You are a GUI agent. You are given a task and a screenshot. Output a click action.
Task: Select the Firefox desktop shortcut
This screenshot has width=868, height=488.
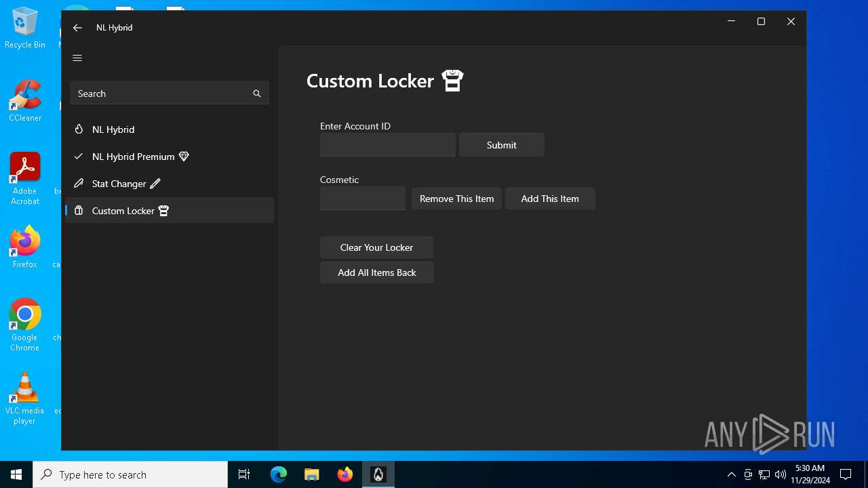tap(25, 247)
